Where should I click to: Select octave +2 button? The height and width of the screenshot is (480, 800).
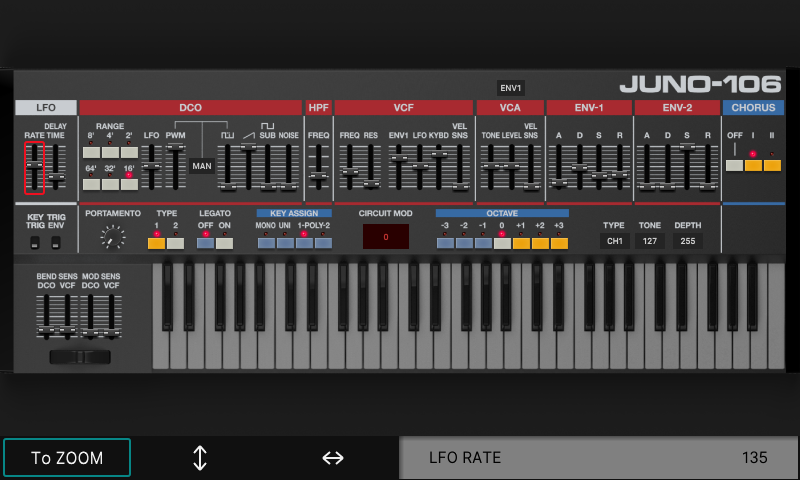click(540, 243)
